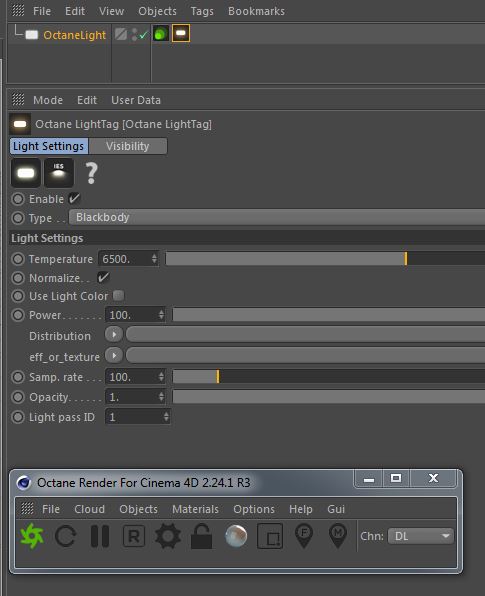
Task: Open Octane settings gear icon
Action: 168,536
